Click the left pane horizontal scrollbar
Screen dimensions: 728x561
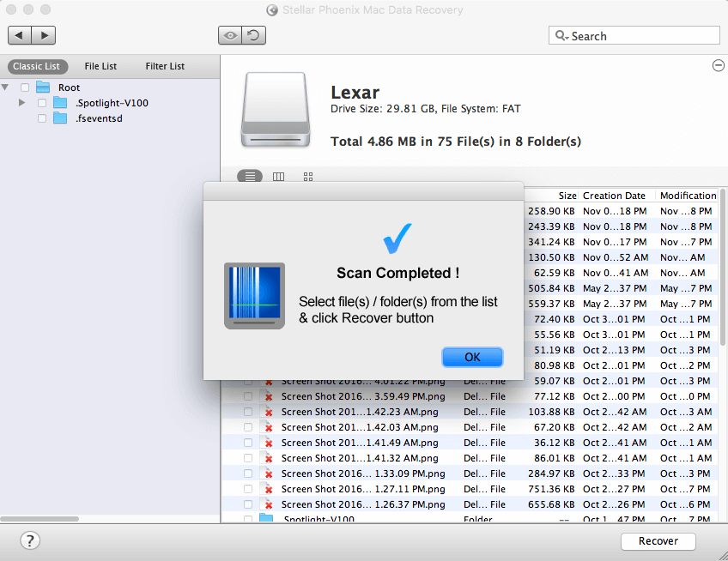39,518
